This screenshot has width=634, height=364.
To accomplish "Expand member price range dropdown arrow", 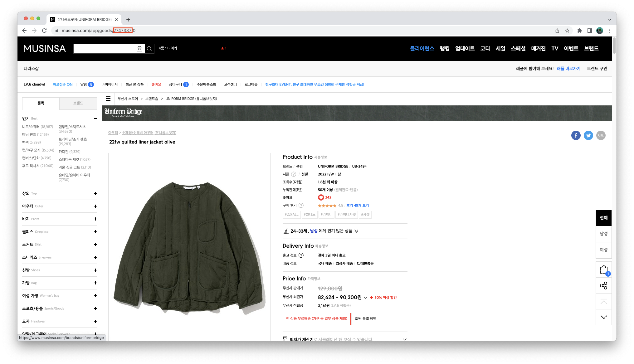I will point(365,298).
